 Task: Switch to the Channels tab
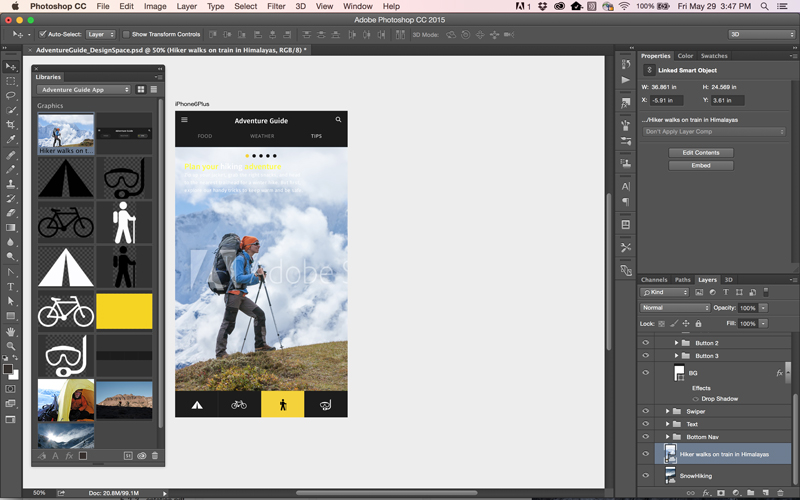tap(654, 280)
